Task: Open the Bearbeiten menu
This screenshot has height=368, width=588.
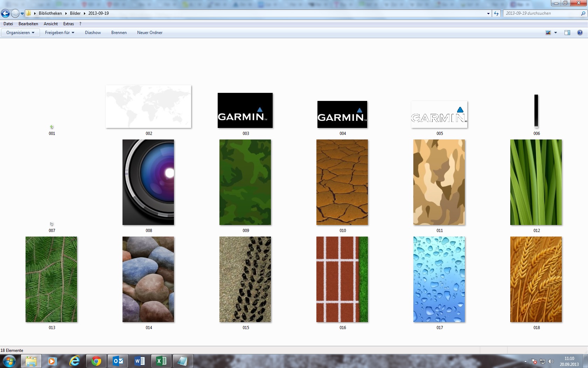Action: pos(28,24)
